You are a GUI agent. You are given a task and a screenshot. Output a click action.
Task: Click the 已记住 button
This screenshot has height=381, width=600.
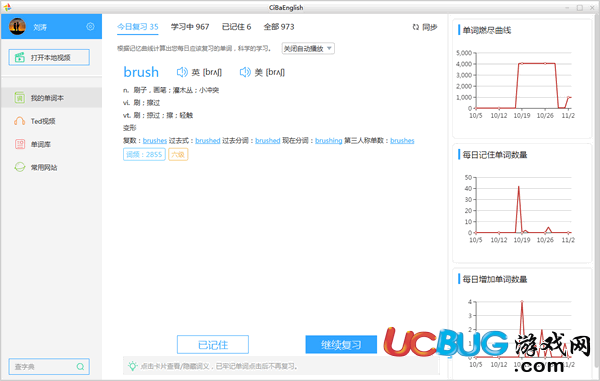[213, 345]
